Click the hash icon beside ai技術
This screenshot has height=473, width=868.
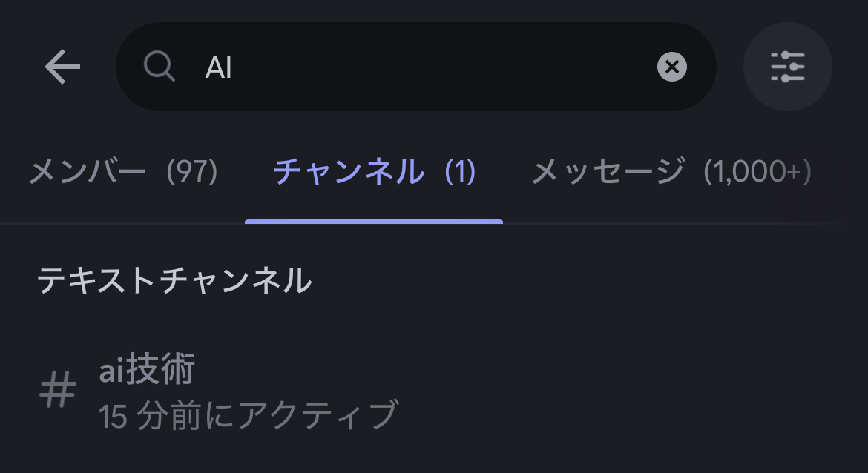[x=58, y=391]
